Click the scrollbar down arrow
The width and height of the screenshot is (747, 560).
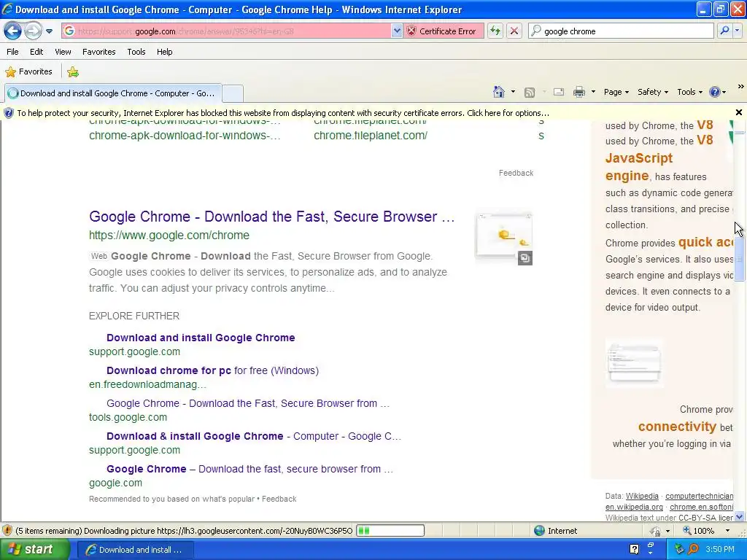pos(740,517)
